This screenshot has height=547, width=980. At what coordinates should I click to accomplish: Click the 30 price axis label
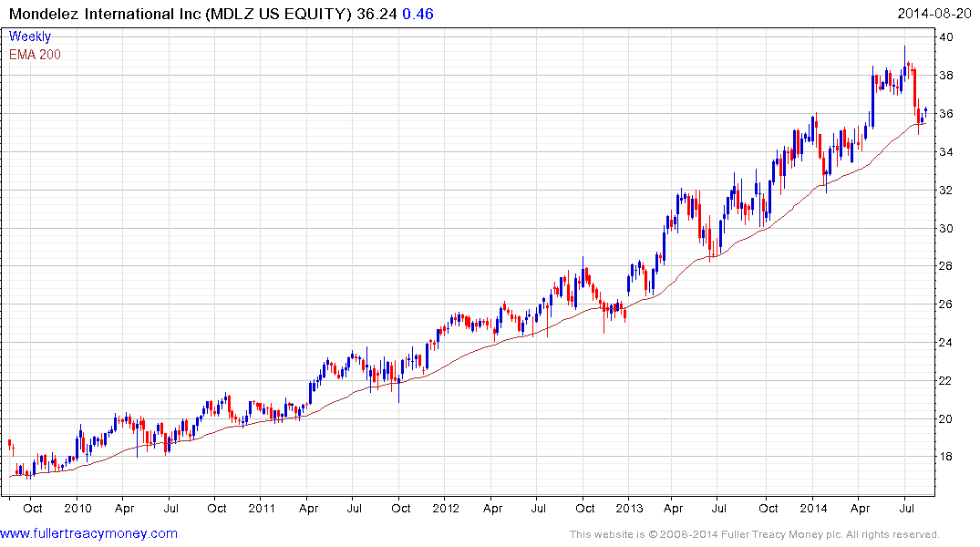(x=946, y=228)
